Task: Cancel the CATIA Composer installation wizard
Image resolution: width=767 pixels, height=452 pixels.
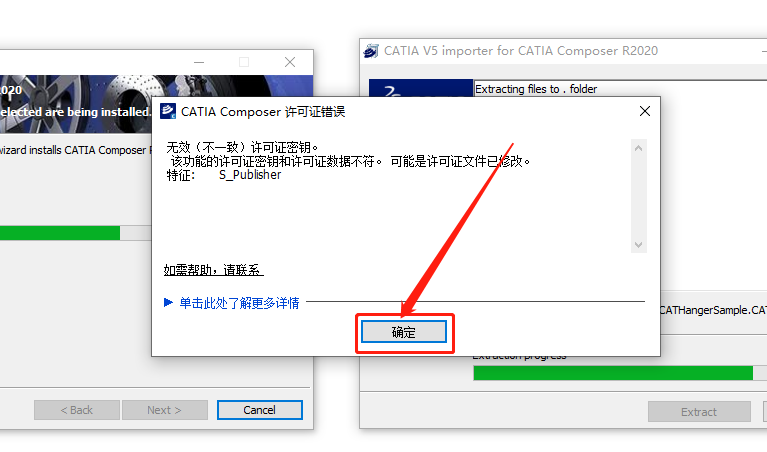Action: [260, 410]
